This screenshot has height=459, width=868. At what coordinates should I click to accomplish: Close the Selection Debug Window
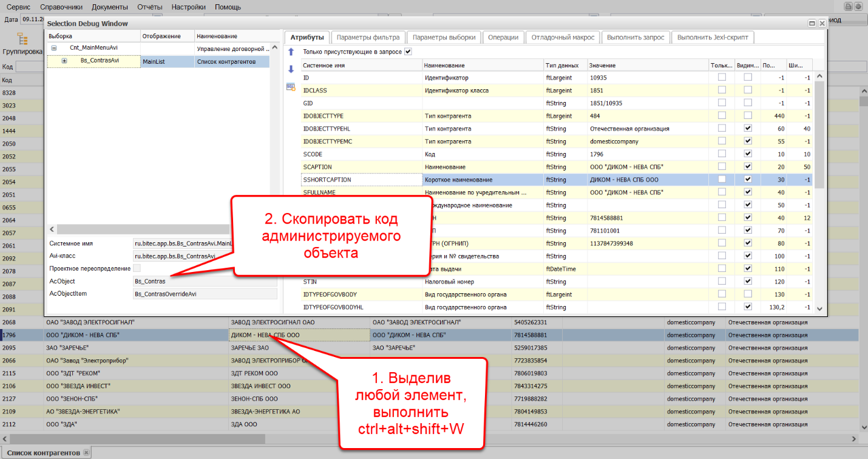pyautogui.click(x=822, y=23)
